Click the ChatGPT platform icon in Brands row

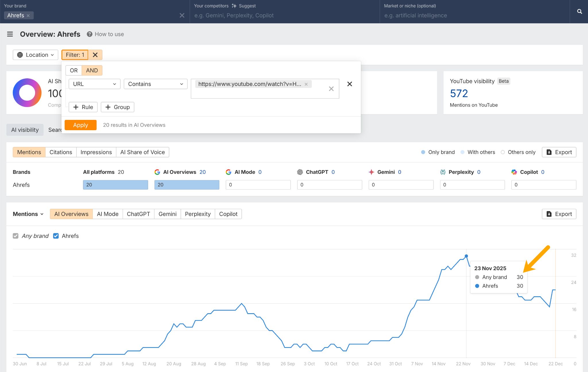(300, 172)
